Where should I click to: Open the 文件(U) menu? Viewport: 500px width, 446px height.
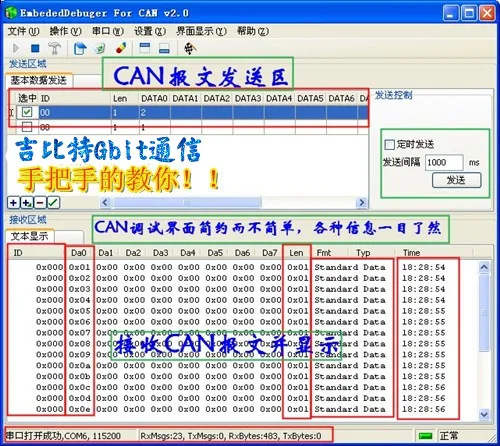[23, 31]
